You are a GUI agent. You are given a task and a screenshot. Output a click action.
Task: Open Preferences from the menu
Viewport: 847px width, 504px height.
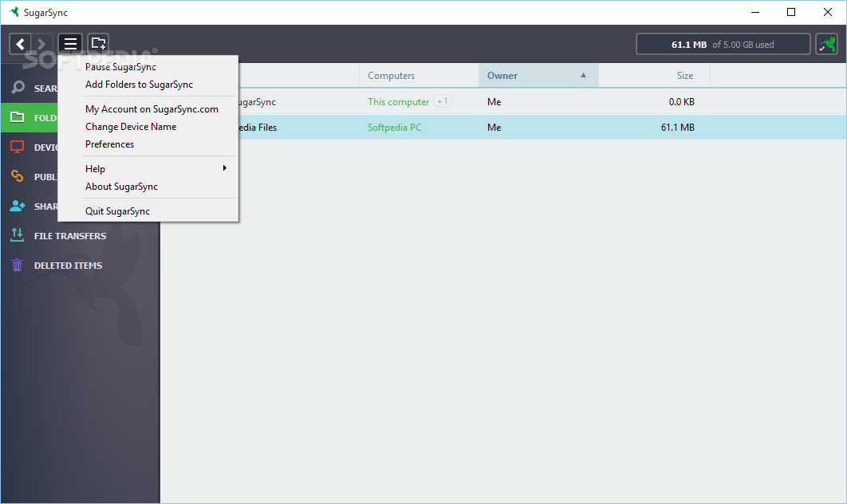(109, 144)
